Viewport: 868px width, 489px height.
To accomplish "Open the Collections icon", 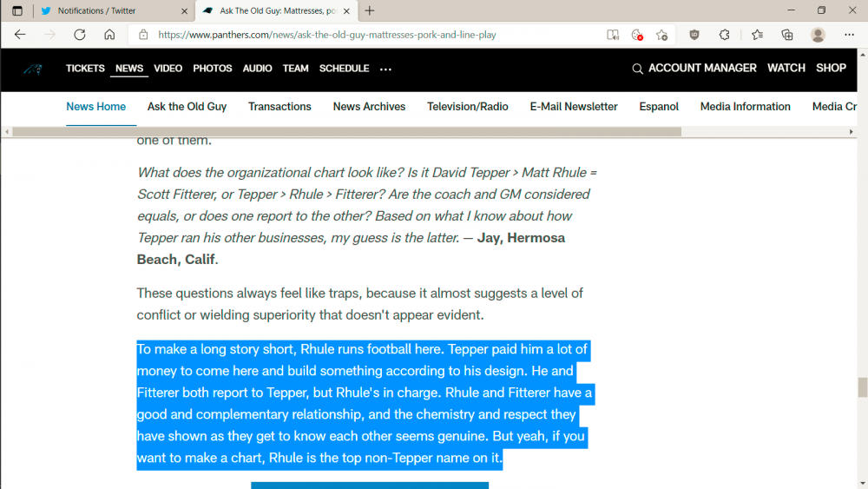I will coord(787,35).
